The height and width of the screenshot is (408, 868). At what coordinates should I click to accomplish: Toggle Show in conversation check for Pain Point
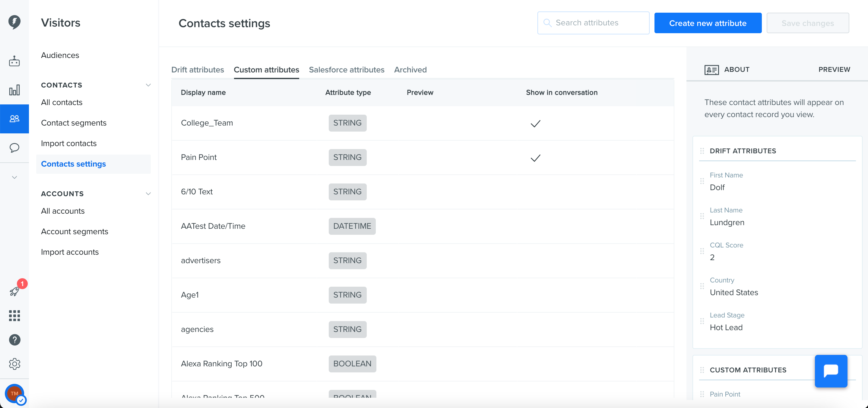click(535, 158)
